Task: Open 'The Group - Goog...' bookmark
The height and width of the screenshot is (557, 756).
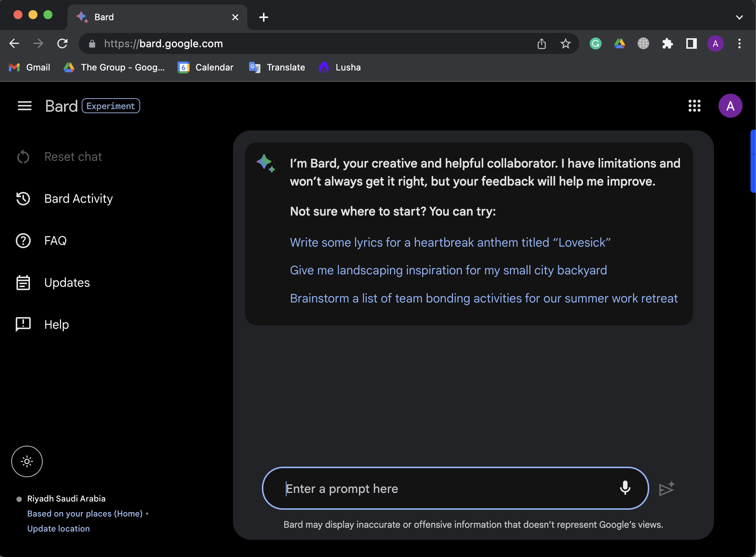Action: [x=114, y=67]
